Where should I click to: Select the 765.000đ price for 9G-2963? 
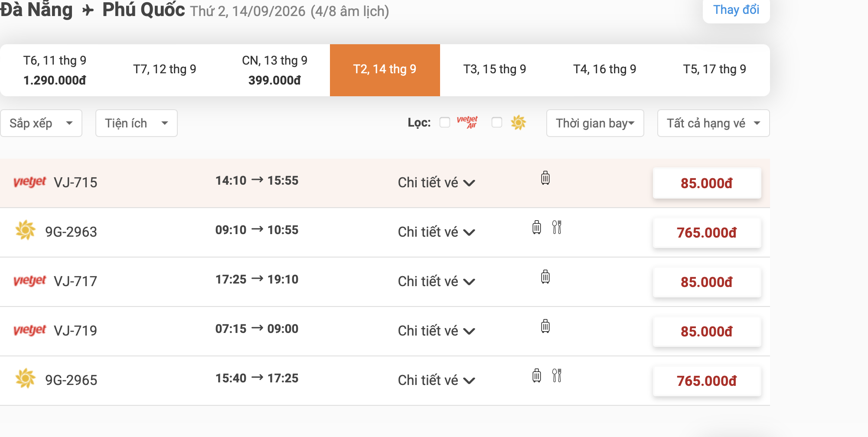[x=707, y=233]
